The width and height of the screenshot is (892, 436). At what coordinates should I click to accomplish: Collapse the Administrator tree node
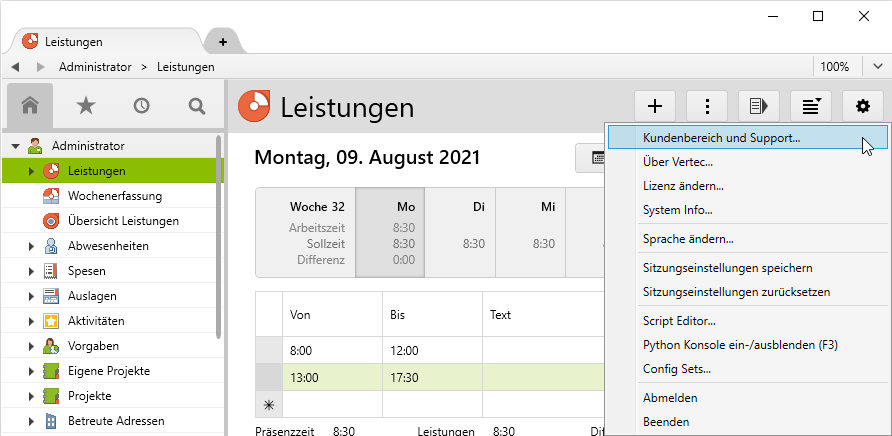(x=15, y=146)
